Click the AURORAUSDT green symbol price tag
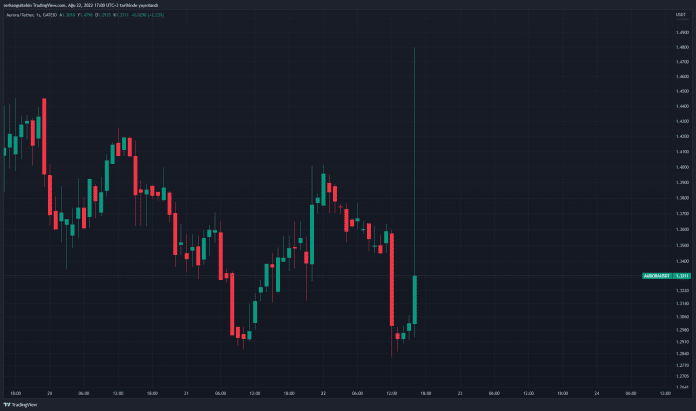The image size is (696, 411). click(657, 276)
